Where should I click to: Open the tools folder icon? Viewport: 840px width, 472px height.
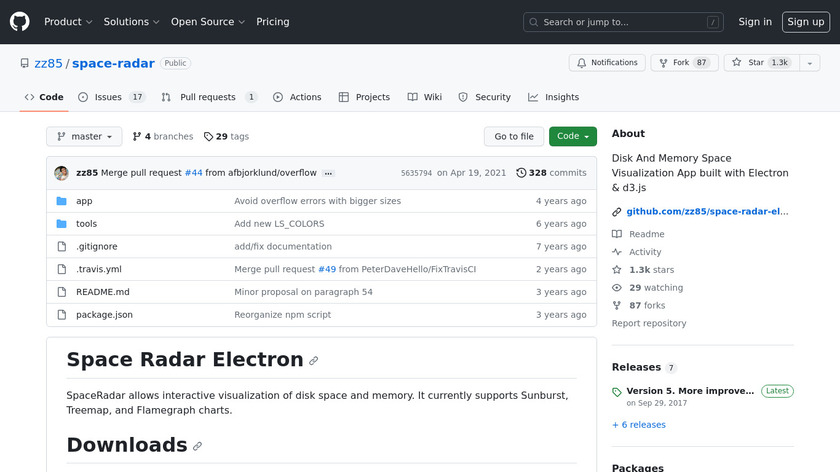[x=62, y=224]
